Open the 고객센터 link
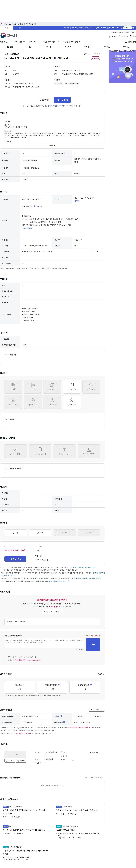136x868 pixels. 114,32
